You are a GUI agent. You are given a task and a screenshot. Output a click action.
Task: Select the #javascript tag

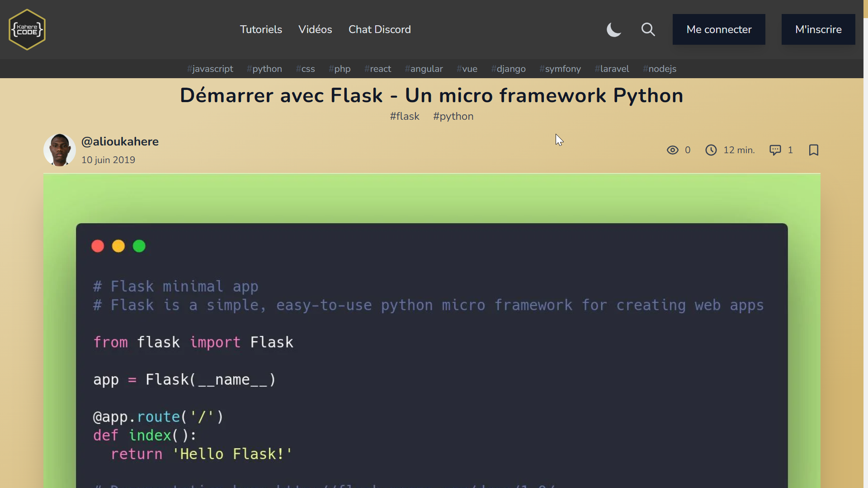tap(210, 69)
